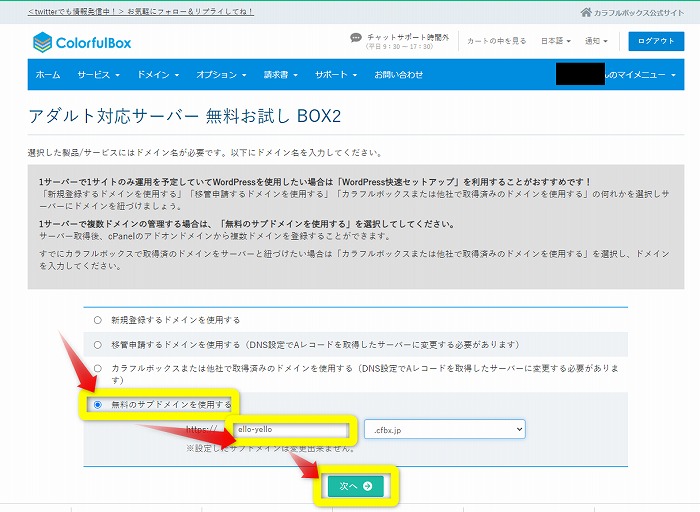Open the 日本語 language dropdown
This screenshot has width=700, height=512.
tap(555, 41)
